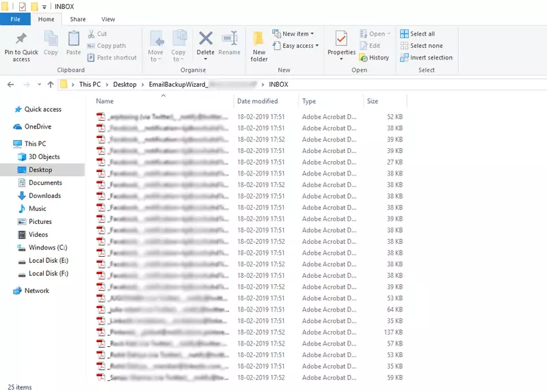
Task: Select OneDrive in sidebar
Action: 32,126
